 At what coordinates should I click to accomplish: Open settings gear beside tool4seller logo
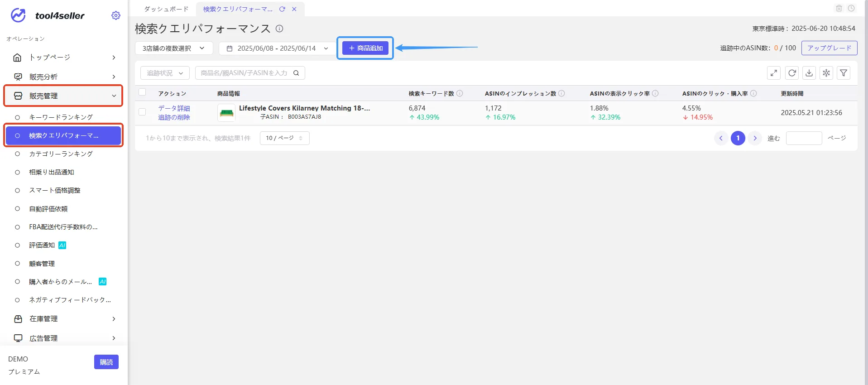116,15
